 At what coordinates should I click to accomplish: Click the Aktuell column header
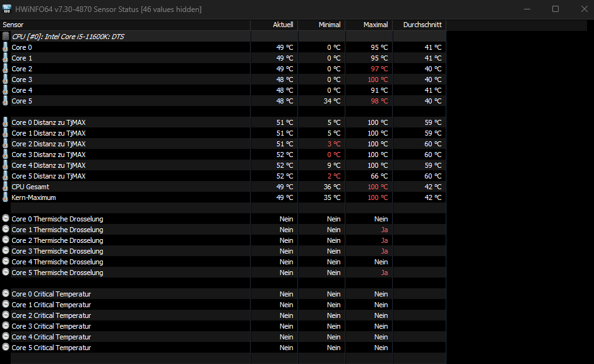274,25
